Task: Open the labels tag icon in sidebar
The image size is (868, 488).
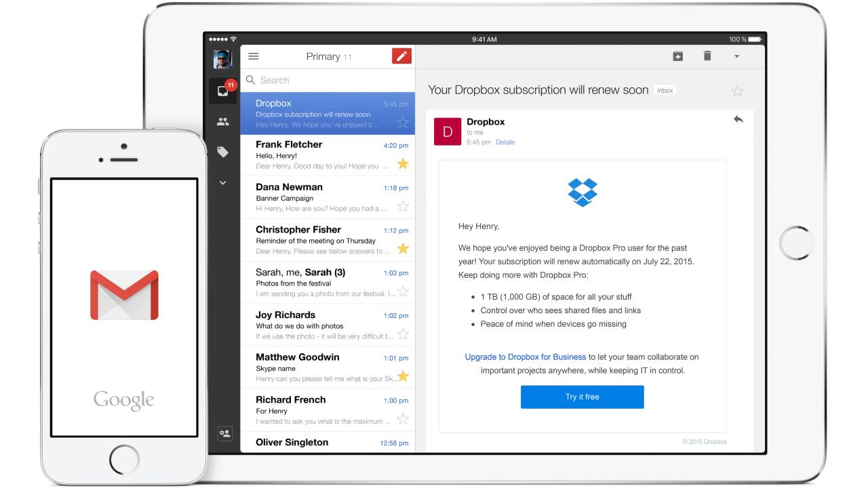Action: 223,152
